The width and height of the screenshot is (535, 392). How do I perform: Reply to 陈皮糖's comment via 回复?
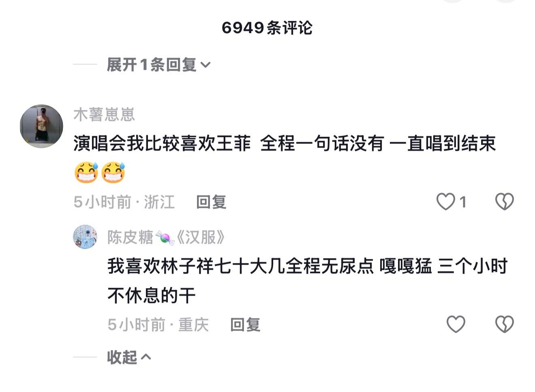click(x=245, y=325)
